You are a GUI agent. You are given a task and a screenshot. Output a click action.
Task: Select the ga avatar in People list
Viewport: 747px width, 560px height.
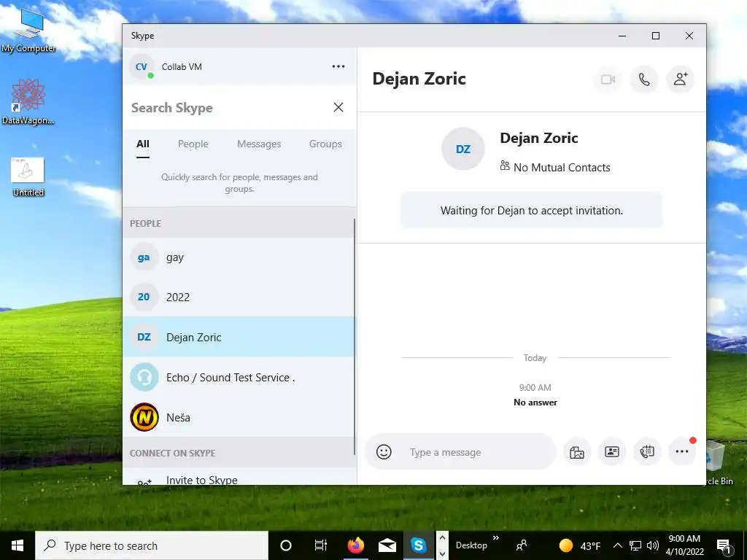click(x=144, y=257)
